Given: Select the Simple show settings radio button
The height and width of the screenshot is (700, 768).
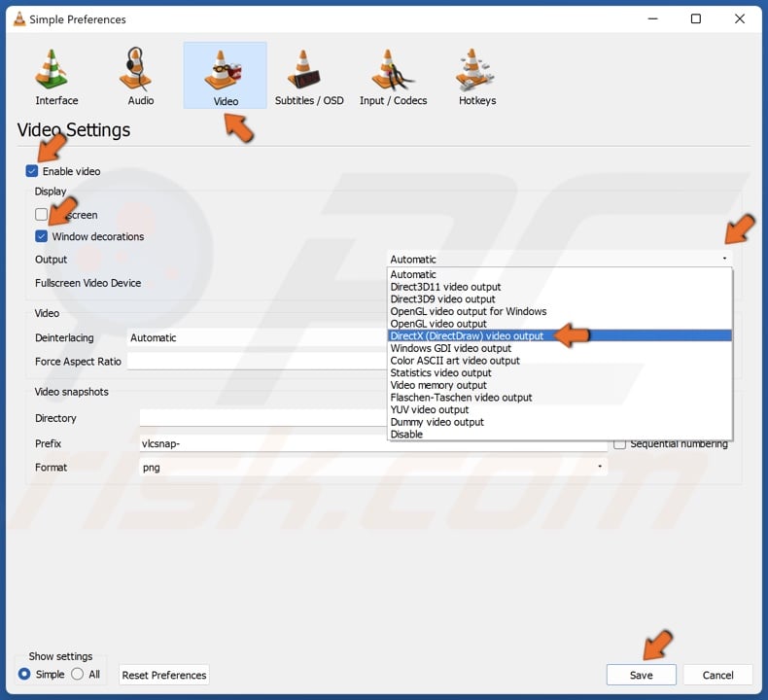Looking at the screenshot, I should [24, 674].
